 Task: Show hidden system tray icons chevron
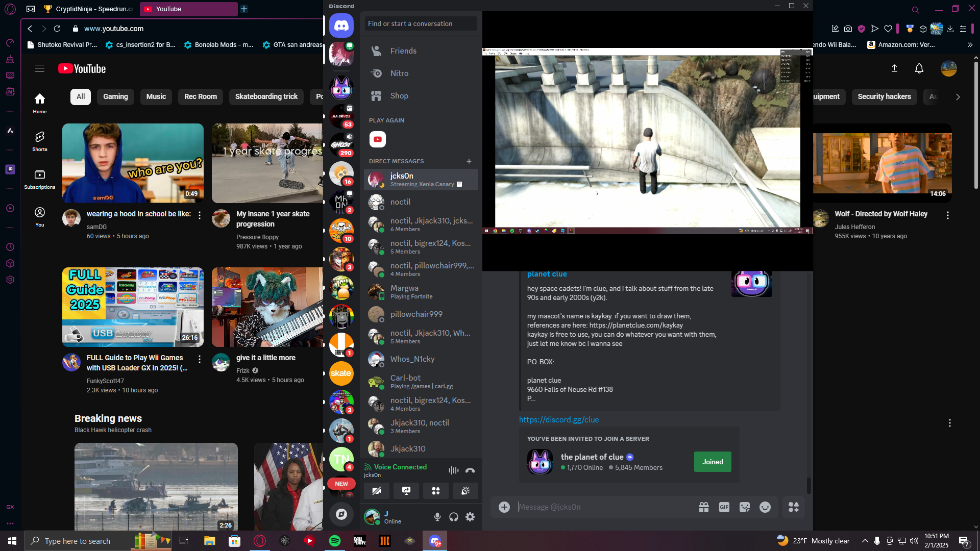point(865,541)
